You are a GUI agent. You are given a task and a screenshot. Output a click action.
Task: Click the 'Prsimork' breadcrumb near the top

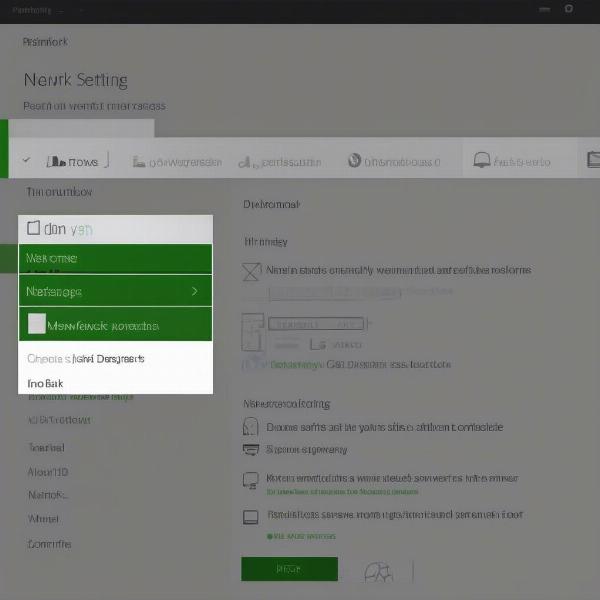[45, 42]
